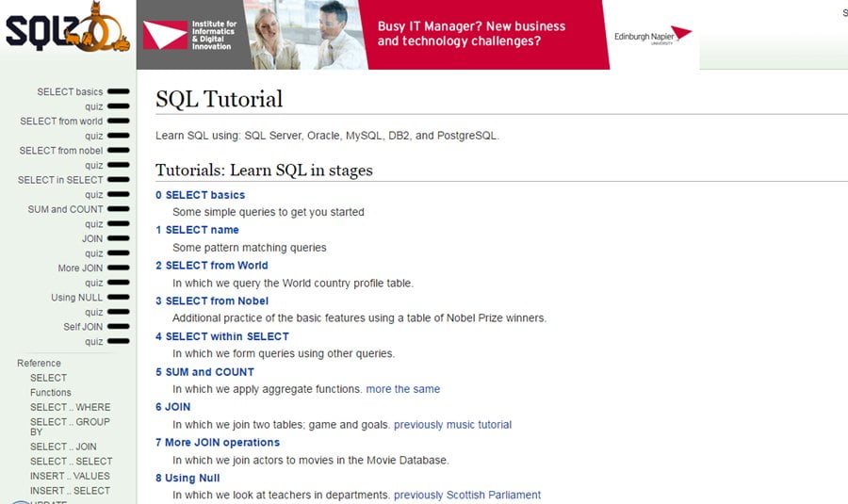Open the Functions reference page
Viewport: 848px width, 504px height.
tap(50, 393)
